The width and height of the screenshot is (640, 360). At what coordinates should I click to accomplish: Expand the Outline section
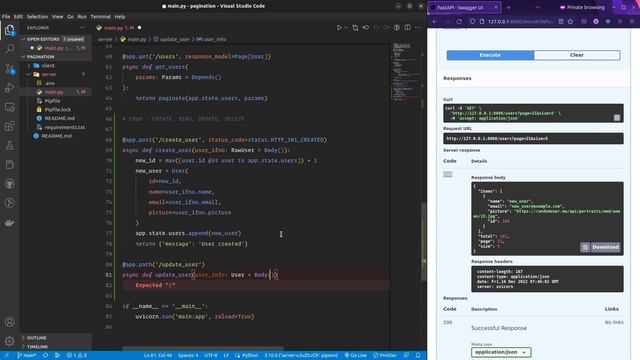(36, 338)
